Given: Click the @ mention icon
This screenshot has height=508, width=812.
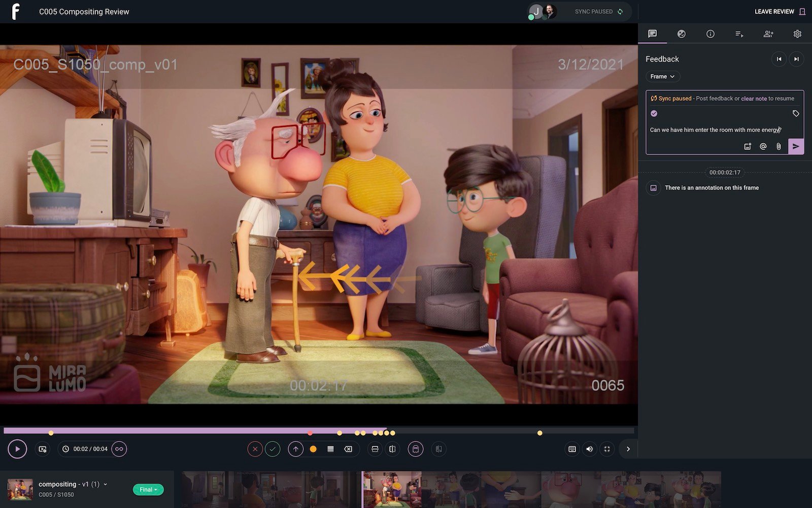Looking at the screenshot, I should point(763,146).
